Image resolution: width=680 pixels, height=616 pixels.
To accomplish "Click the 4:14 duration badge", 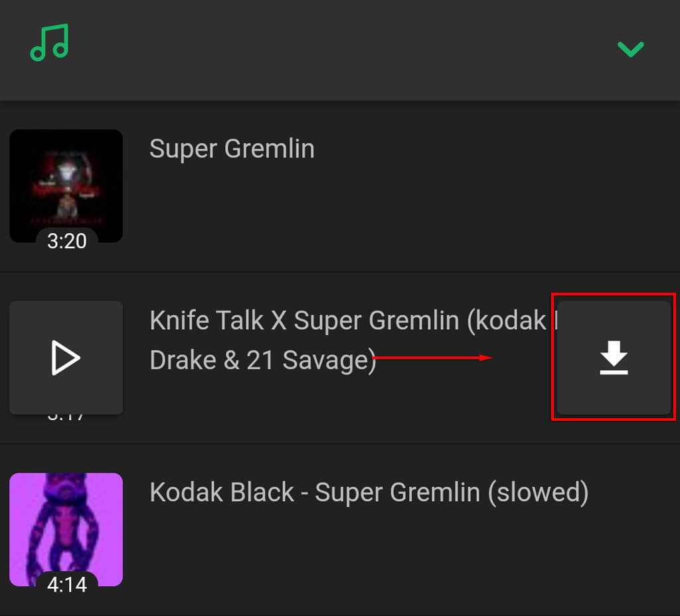I will coord(66,585).
